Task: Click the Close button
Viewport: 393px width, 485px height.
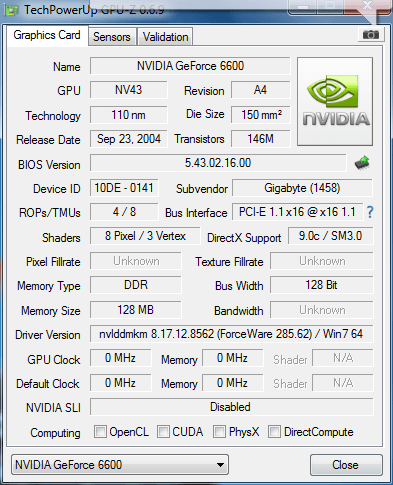Action: click(x=346, y=465)
